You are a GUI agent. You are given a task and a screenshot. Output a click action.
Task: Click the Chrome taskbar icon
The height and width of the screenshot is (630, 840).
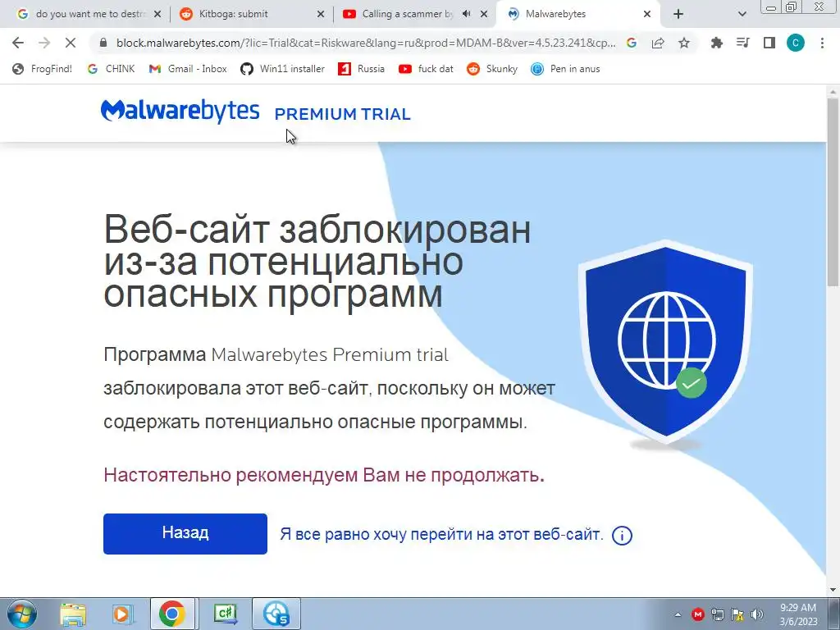(172, 614)
